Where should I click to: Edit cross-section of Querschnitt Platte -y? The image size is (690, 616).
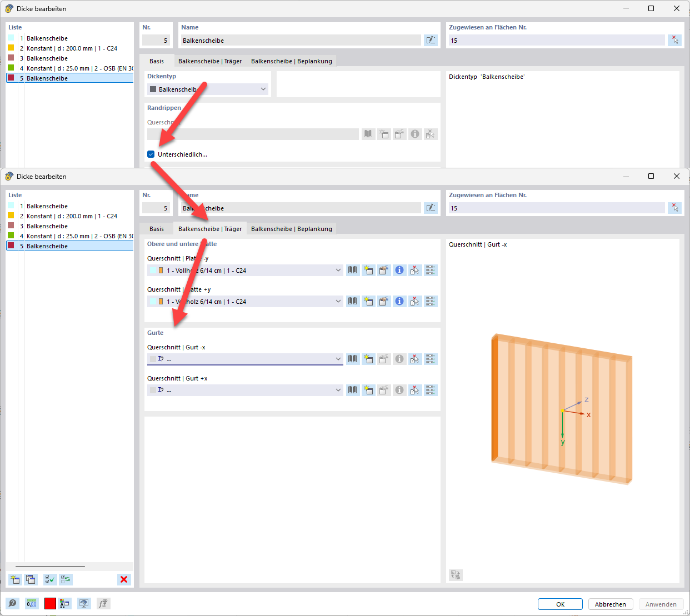(x=384, y=270)
